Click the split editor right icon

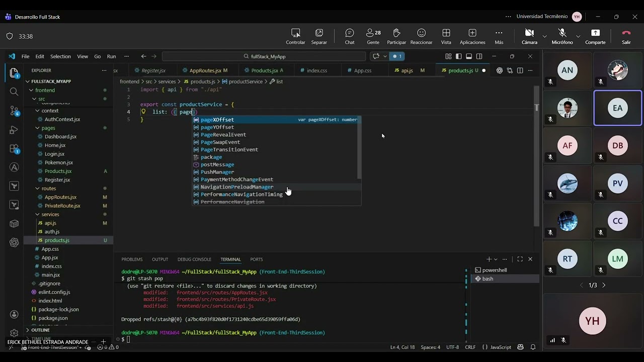point(520,70)
